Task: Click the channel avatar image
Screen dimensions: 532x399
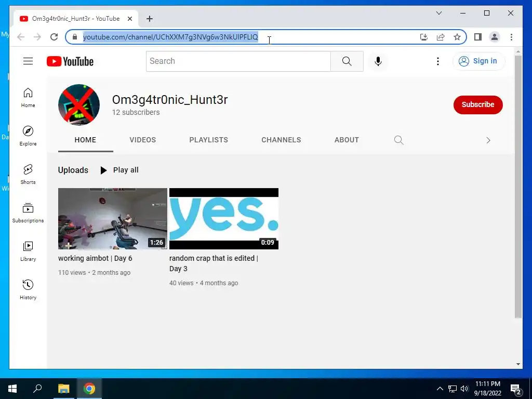Action: point(79,105)
